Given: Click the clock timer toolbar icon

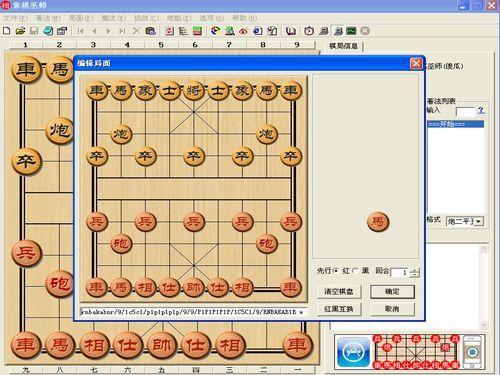Looking at the screenshot, I should 309,31.
